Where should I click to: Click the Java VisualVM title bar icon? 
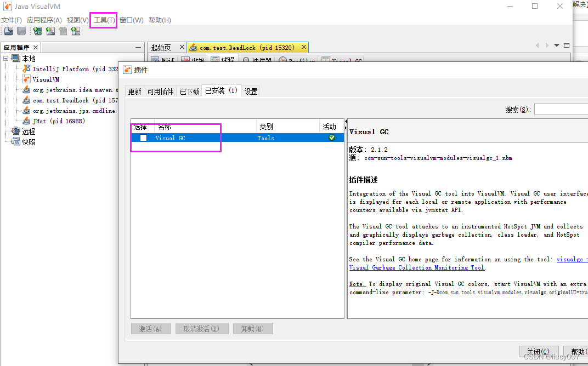tap(8, 7)
